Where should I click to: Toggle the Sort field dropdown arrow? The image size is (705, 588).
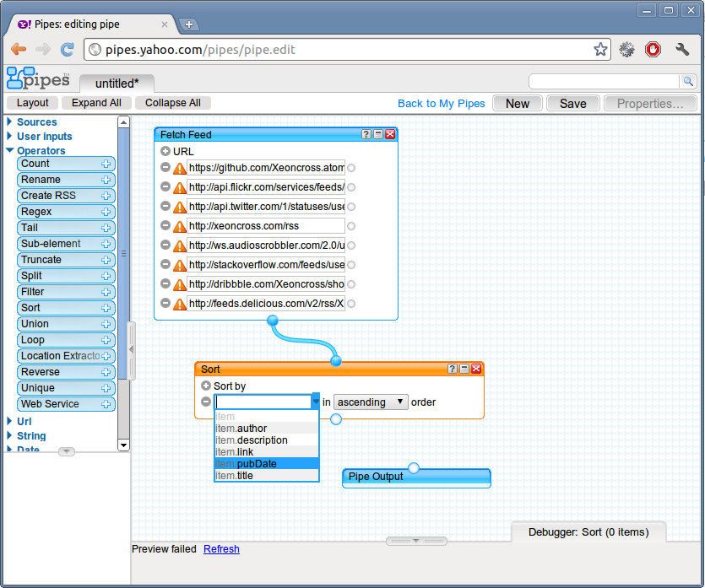click(x=316, y=401)
